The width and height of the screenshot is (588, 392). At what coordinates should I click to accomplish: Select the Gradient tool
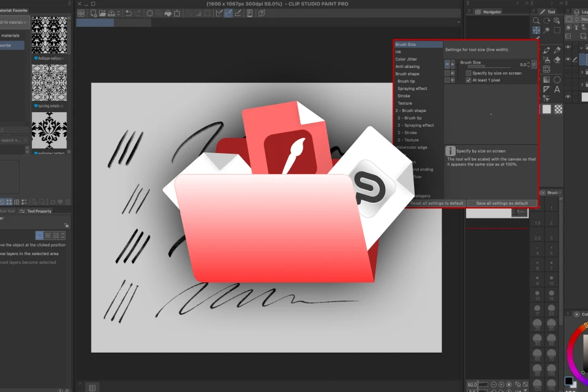pyautogui.click(x=547, y=80)
